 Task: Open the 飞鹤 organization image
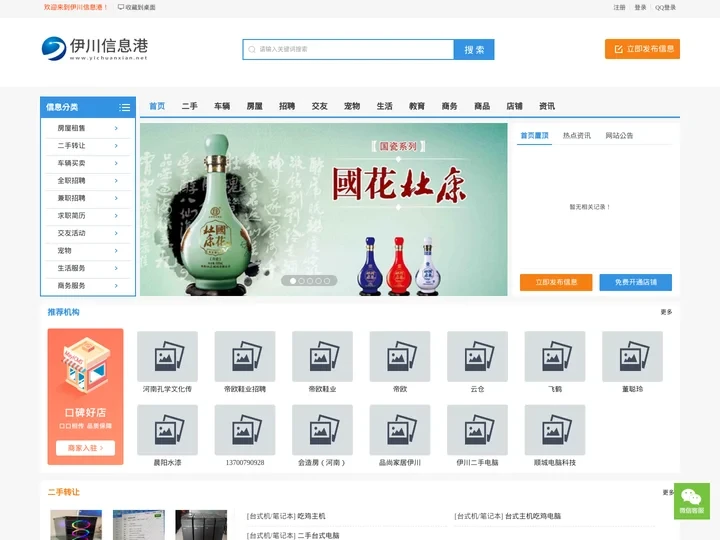[555, 356]
